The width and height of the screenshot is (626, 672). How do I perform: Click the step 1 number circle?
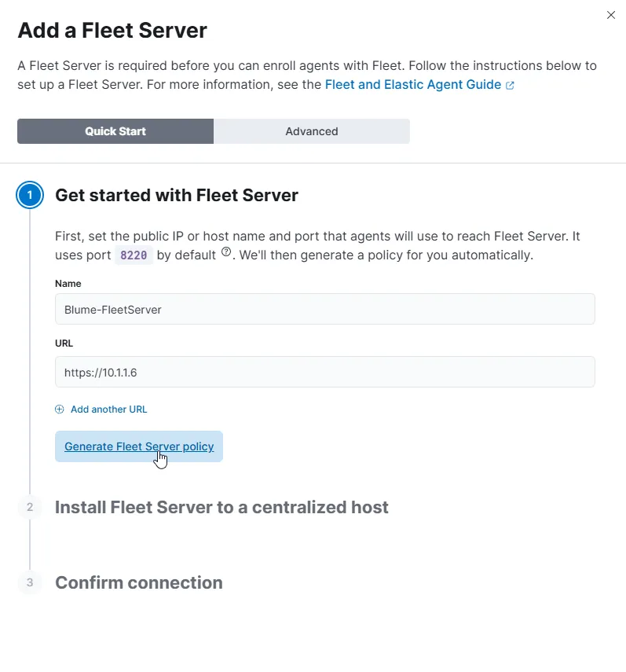point(30,196)
